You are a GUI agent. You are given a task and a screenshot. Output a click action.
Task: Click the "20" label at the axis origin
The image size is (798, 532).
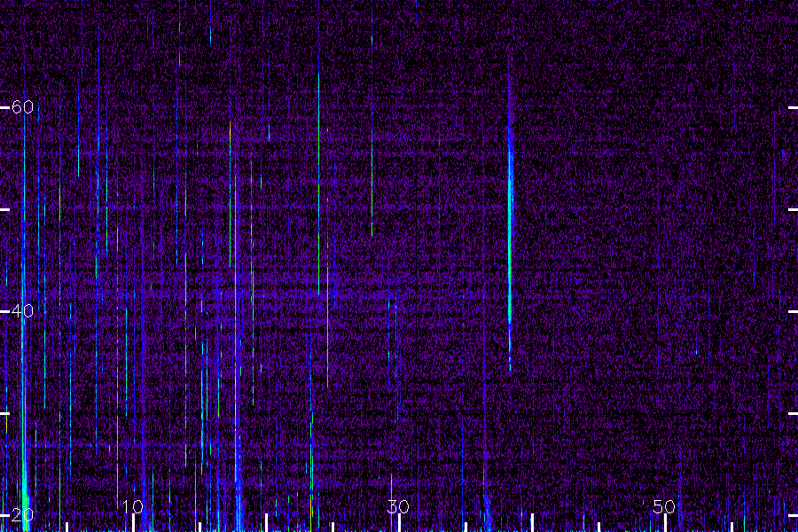[x=22, y=514]
